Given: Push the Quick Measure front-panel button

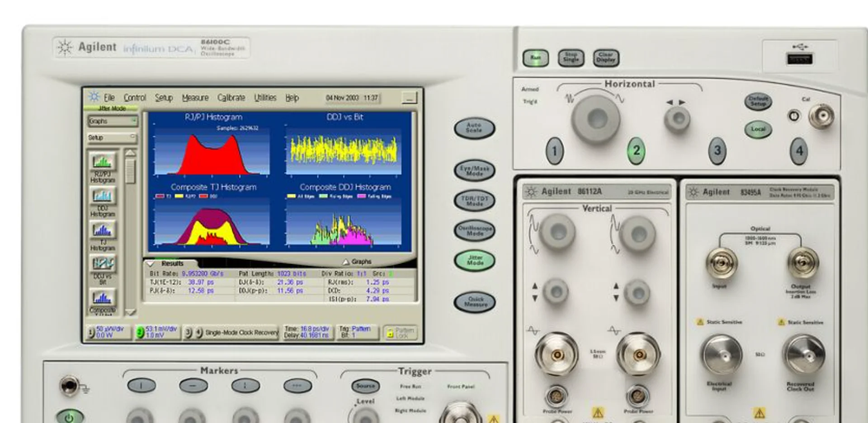Looking at the screenshot, I should tap(474, 302).
